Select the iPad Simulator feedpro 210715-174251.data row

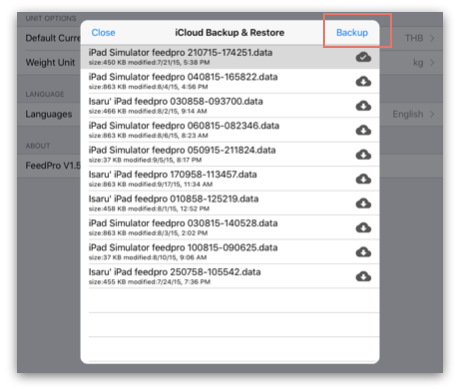[x=230, y=57]
